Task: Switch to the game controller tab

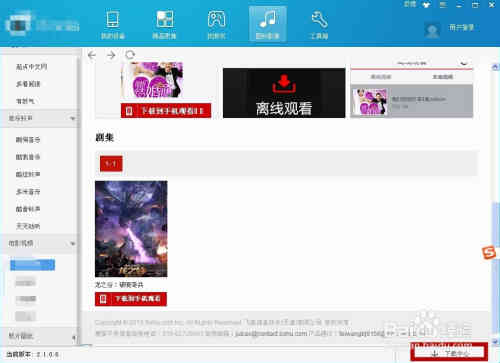Action: coord(216,24)
